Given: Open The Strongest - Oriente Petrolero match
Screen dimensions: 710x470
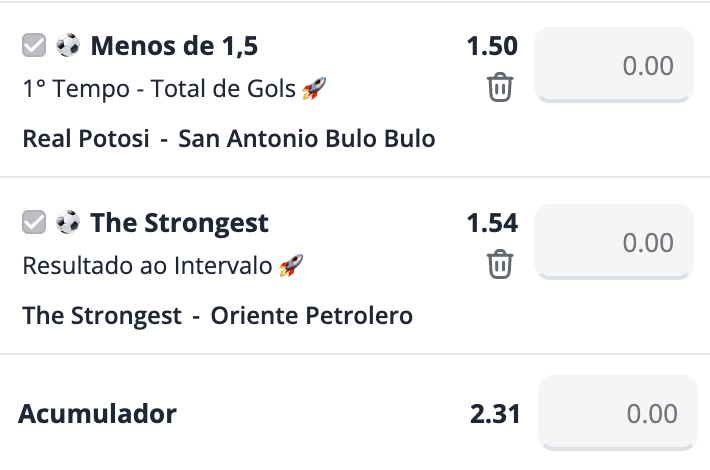Looking at the screenshot, I should 217,316.
